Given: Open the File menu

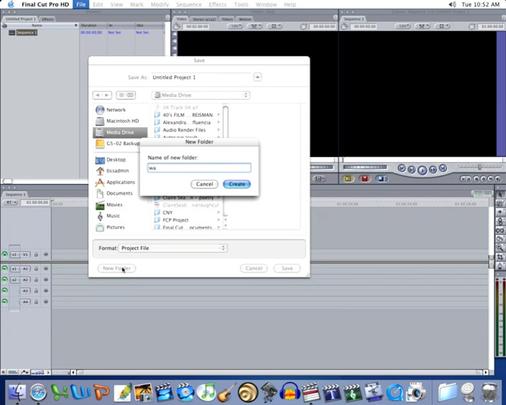Looking at the screenshot, I should (x=81, y=4).
